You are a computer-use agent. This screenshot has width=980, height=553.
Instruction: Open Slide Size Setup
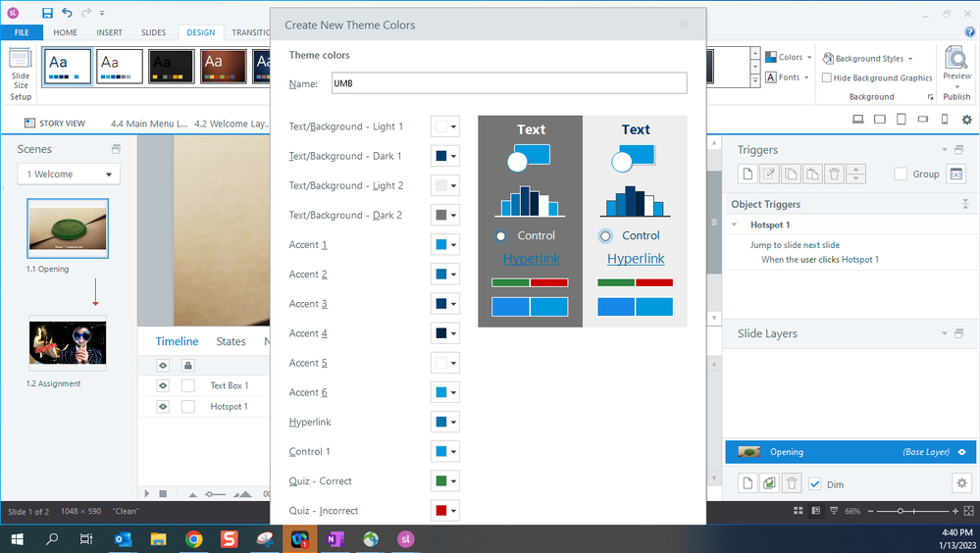click(x=21, y=75)
